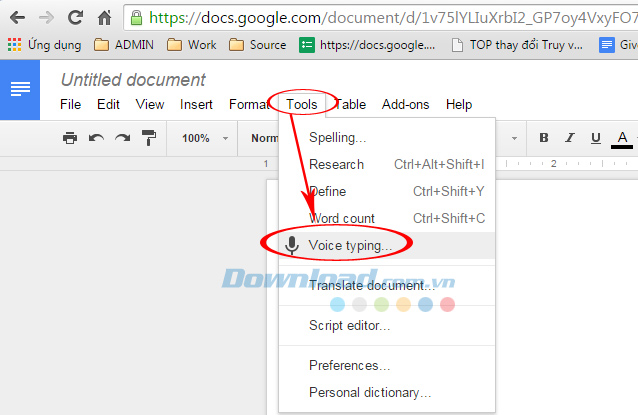
Task: Choose Translate document... menu item
Action: coord(387,286)
